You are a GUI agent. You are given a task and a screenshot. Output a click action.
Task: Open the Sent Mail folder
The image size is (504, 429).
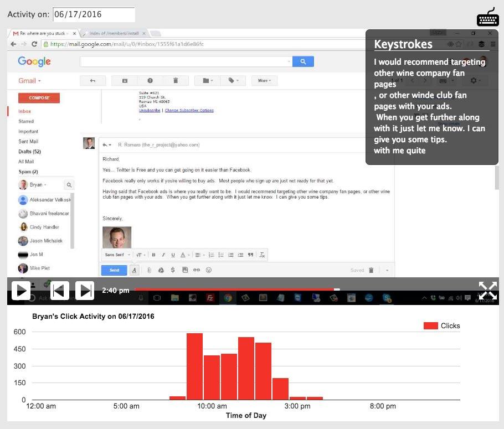[x=28, y=141]
